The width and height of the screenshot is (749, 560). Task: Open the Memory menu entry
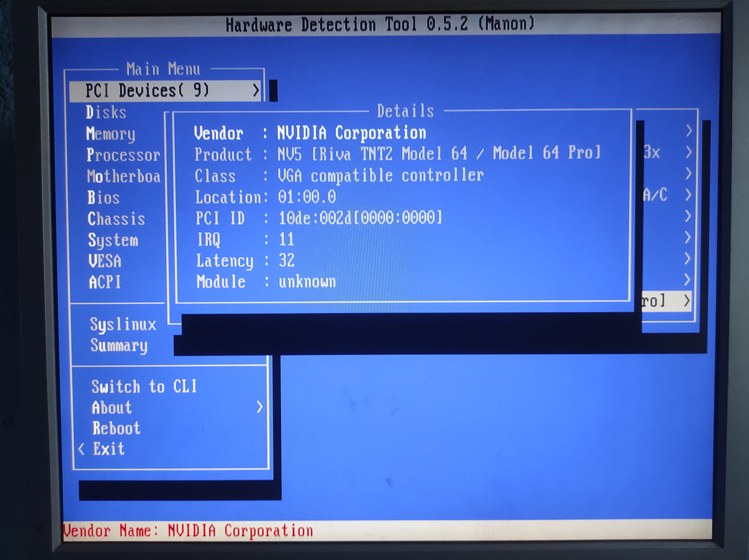pyautogui.click(x=110, y=134)
